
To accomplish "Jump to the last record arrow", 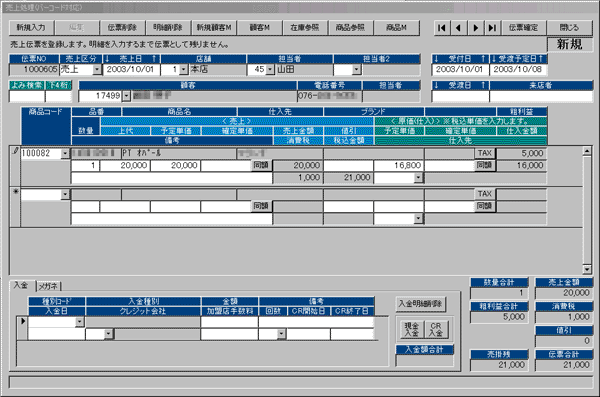I will (492, 28).
